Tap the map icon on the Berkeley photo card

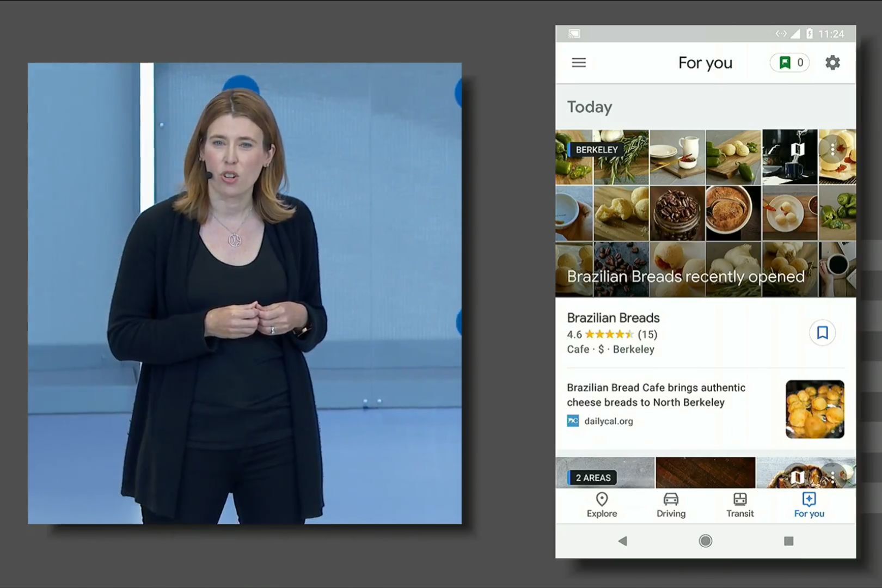(798, 149)
